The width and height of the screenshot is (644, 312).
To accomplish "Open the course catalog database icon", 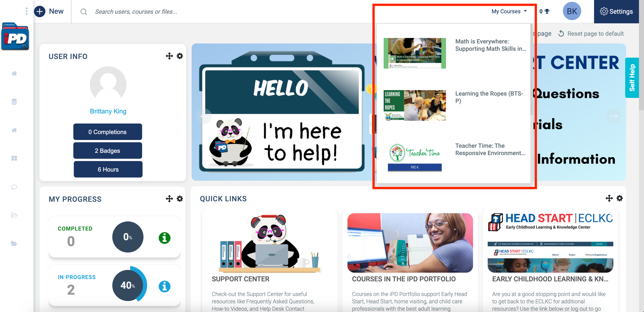I will pyautogui.click(x=14, y=102).
